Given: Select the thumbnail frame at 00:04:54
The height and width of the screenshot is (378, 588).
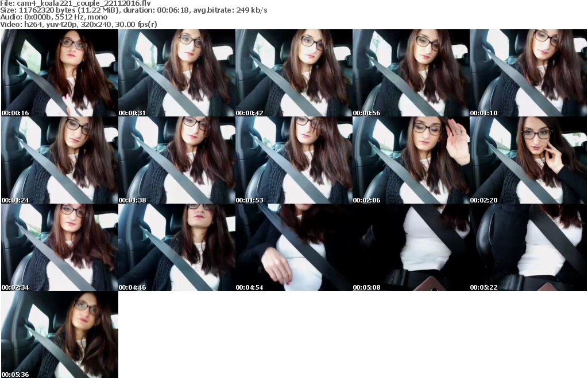Looking at the screenshot, I should pos(294,247).
